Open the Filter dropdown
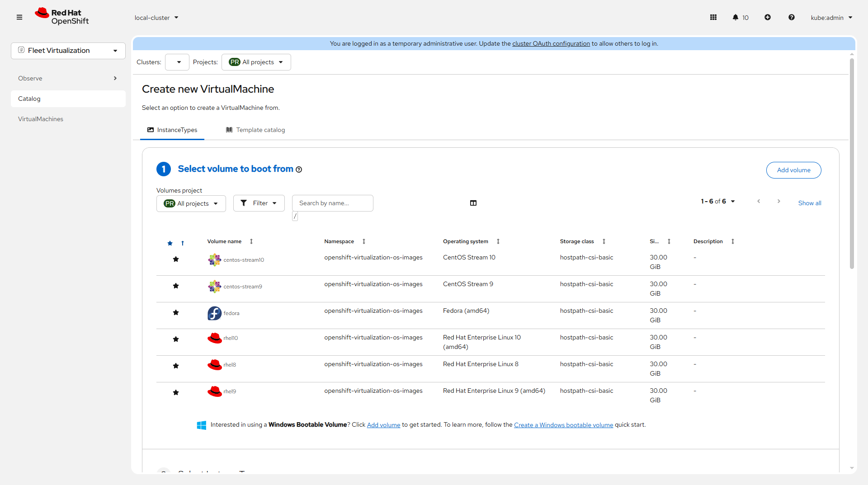Screen dimensions: 868x485 [259, 203]
